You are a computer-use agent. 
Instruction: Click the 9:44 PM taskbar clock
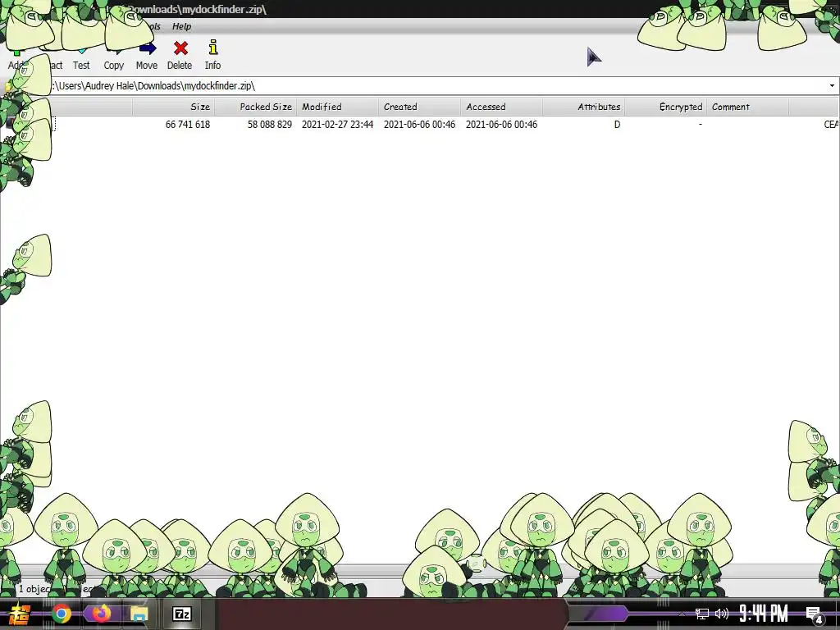tap(764, 614)
